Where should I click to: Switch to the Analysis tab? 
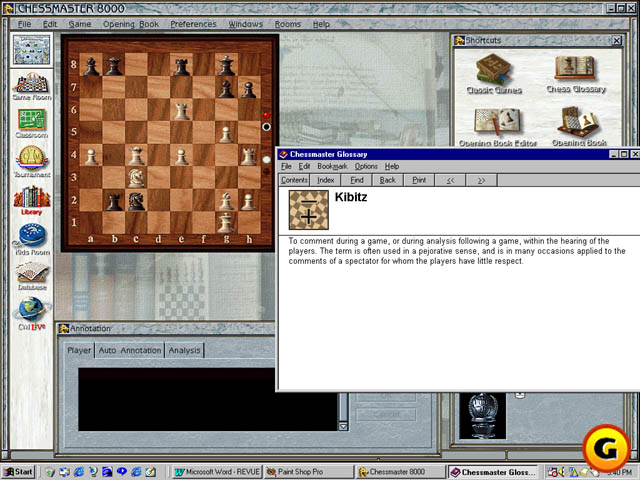184,350
